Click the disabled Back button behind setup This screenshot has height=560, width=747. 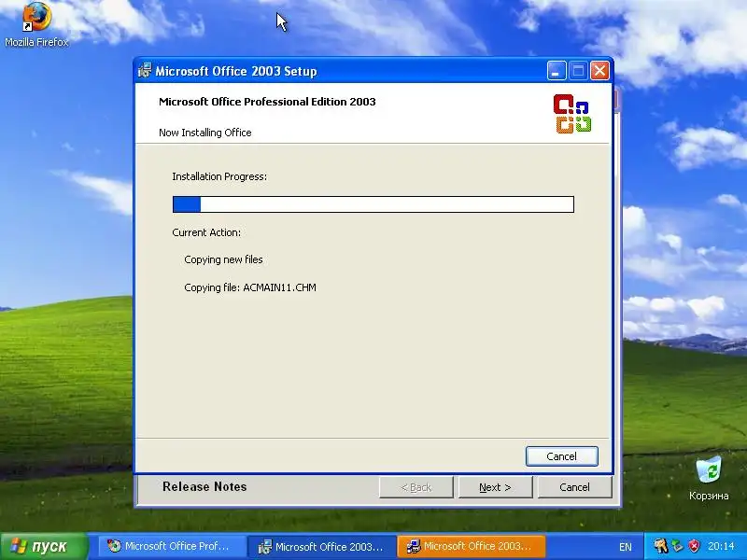pos(416,487)
